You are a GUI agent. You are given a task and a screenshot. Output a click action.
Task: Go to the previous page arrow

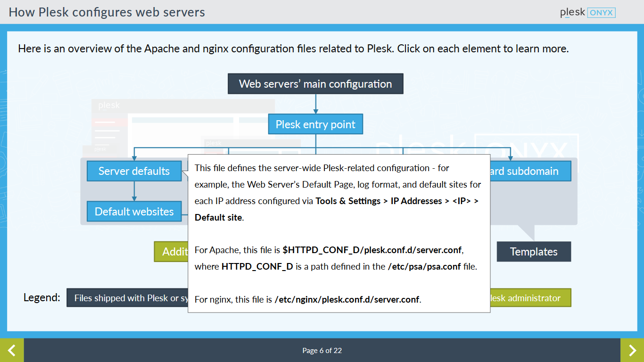pyautogui.click(x=12, y=350)
